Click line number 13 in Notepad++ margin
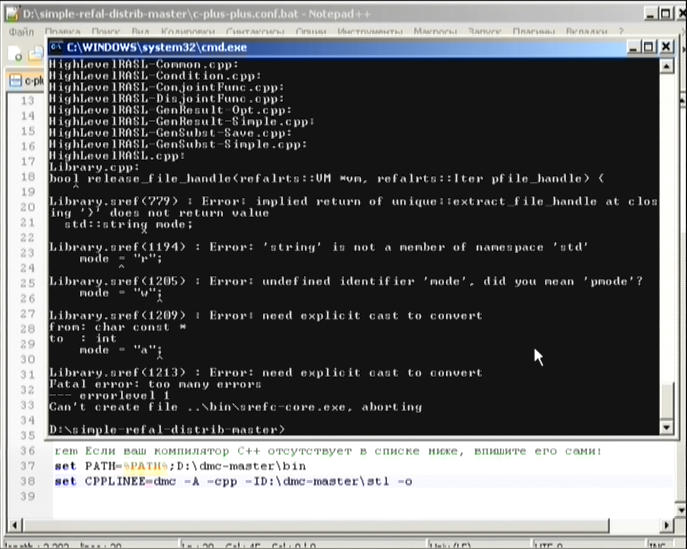 point(27,101)
